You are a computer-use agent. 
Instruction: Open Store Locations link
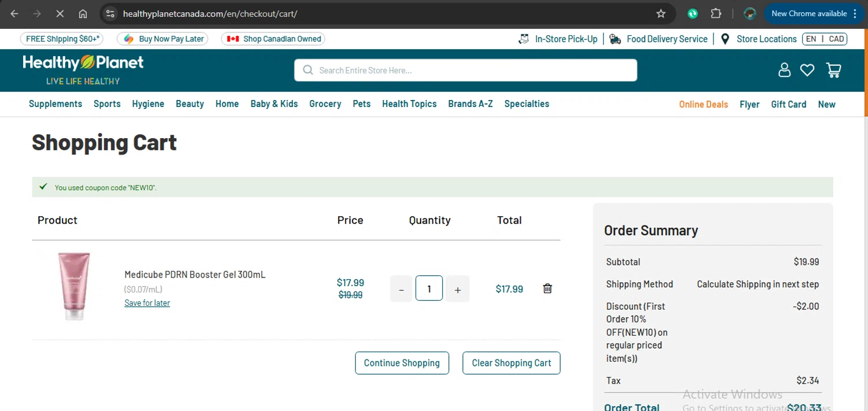tap(759, 39)
